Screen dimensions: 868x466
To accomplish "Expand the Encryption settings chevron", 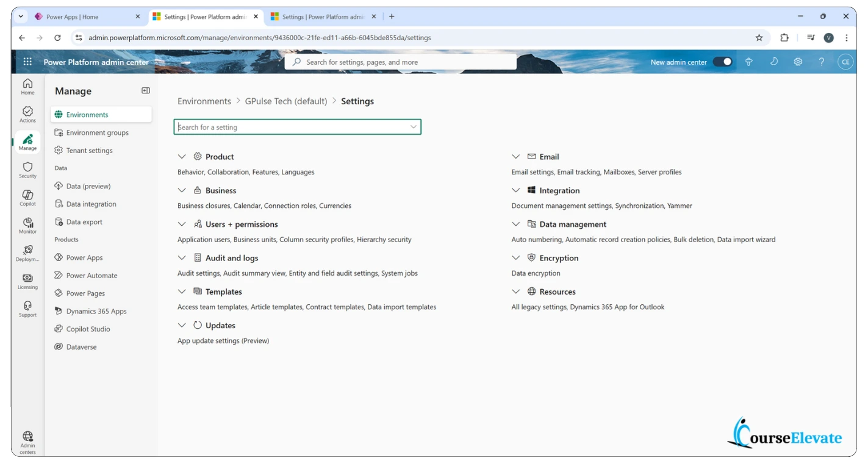I will [x=515, y=258].
